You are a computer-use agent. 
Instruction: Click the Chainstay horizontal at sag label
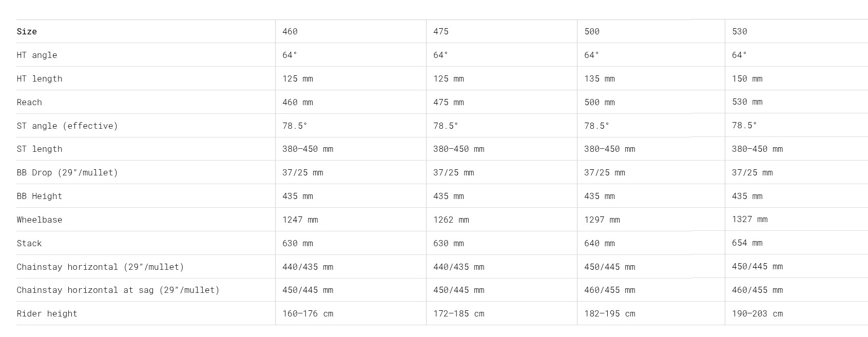[118, 290]
